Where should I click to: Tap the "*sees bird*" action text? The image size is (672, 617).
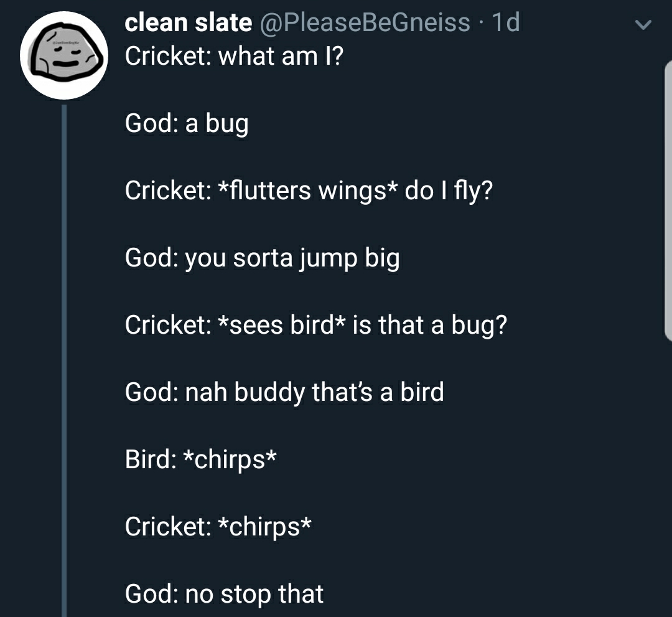pos(282,325)
